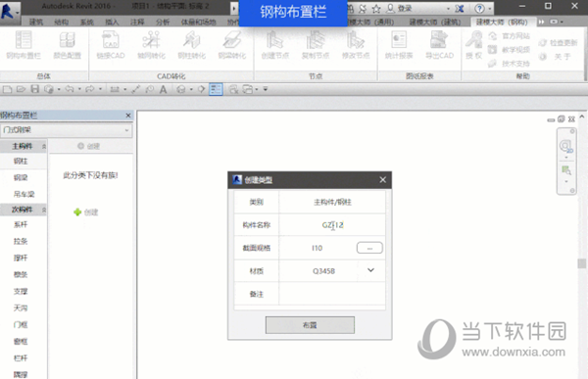Open the Redo history dropdown arrow
This screenshot has height=379, width=588.
100,89
